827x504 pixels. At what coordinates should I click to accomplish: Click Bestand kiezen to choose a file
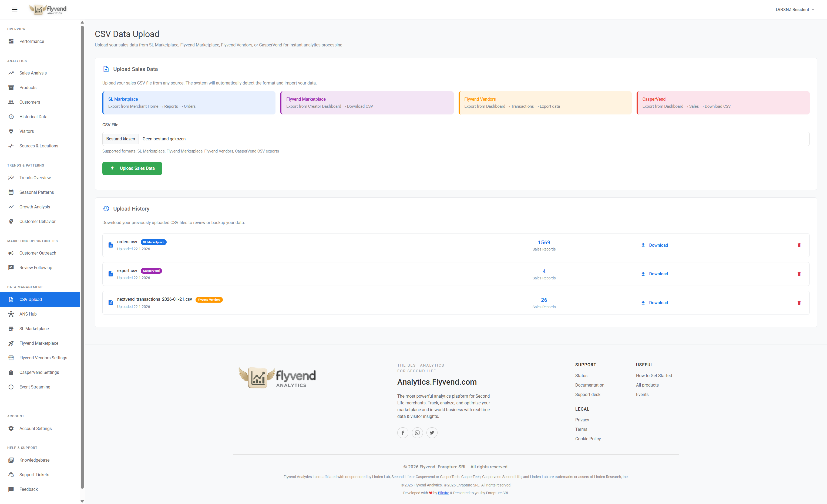(x=120, y=138)
